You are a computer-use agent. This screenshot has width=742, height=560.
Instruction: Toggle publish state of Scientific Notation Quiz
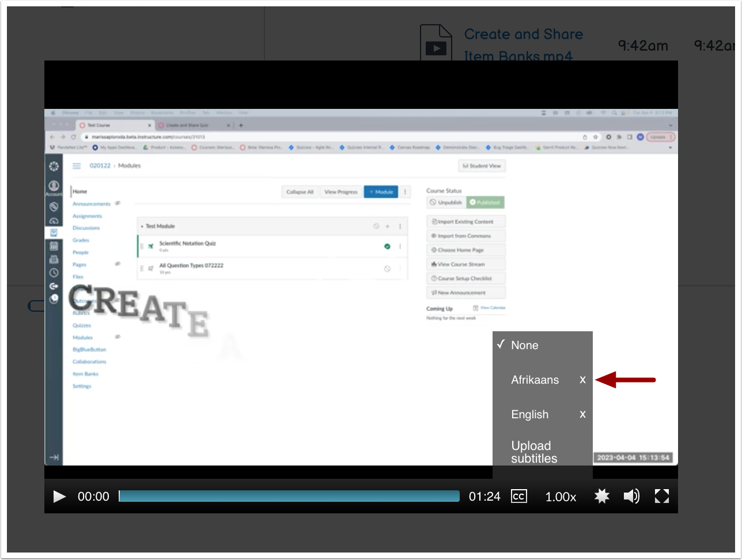pyautogui.click(x=387, y=246)
